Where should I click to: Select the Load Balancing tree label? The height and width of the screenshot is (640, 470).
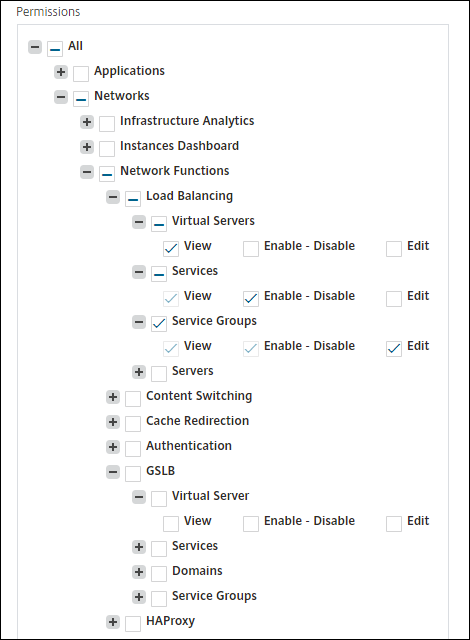pyautogui.click(x=189, y=196)
